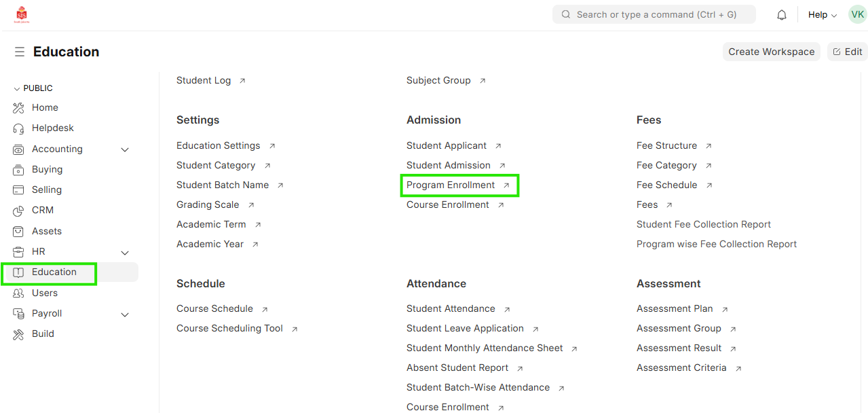This screenshot has height=413, width=868.
Task: Focus the search or command bar
Action: click(655, 14)
